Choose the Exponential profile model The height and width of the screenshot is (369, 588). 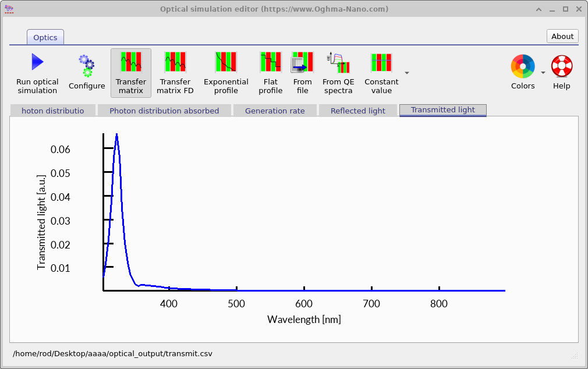[x=226, y=73]
